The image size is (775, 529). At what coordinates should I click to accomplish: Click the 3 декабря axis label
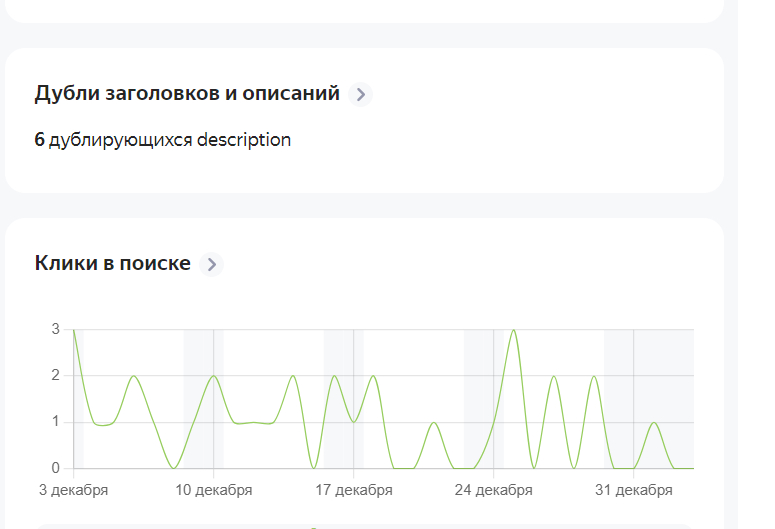click(74, 490)
